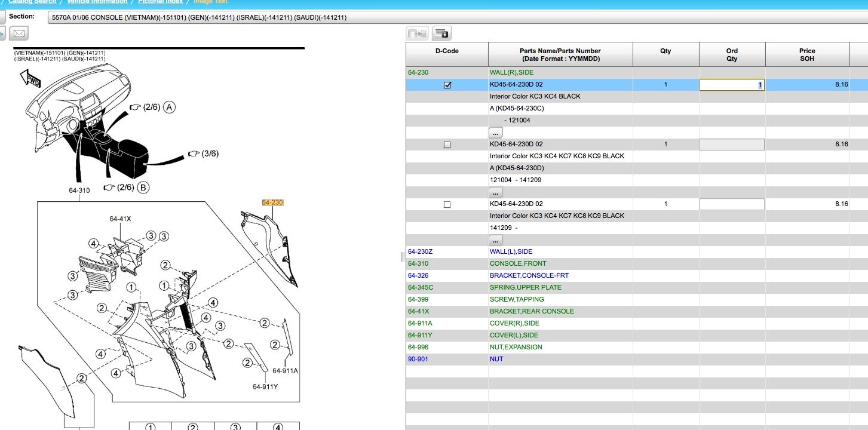Open the Vehicle Information breadcrumb link
The image size is (868, 430).
tap(97, 2)
